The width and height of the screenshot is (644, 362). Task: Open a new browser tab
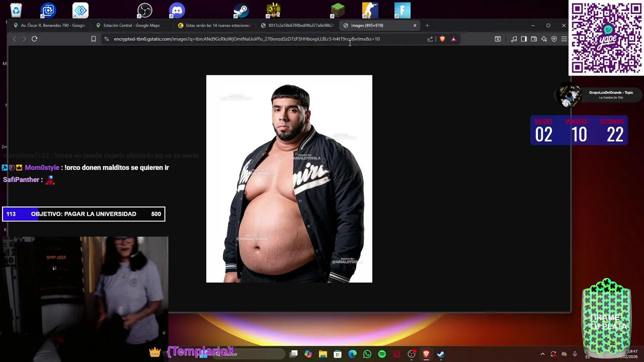point(427,25)
